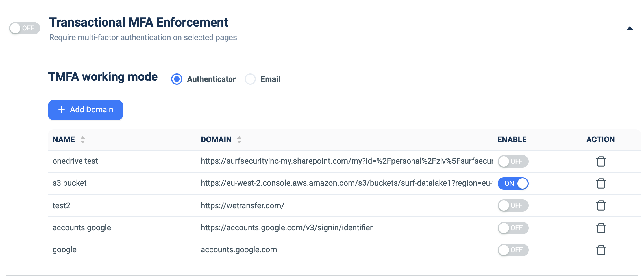
Task: Select the Email working mode
Action: tap(250, 79)
